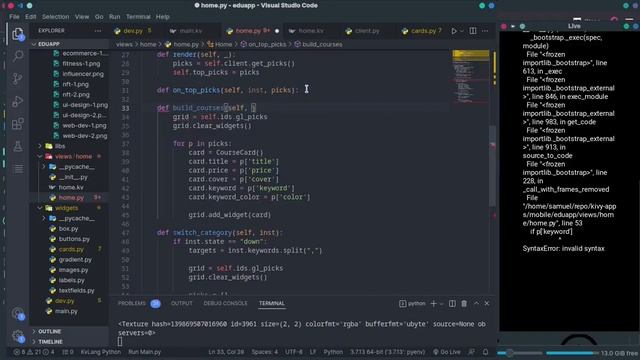Open home.kv in file explorer
Screen dimensions: 640x360
tap(70, 187)
